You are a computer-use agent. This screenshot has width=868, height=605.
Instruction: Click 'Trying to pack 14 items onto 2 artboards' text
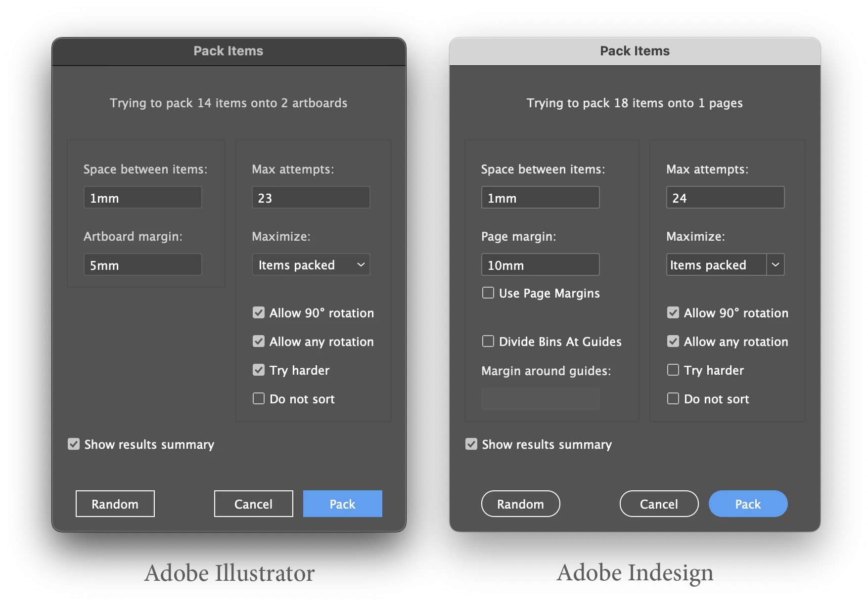(x=228, y=103)
